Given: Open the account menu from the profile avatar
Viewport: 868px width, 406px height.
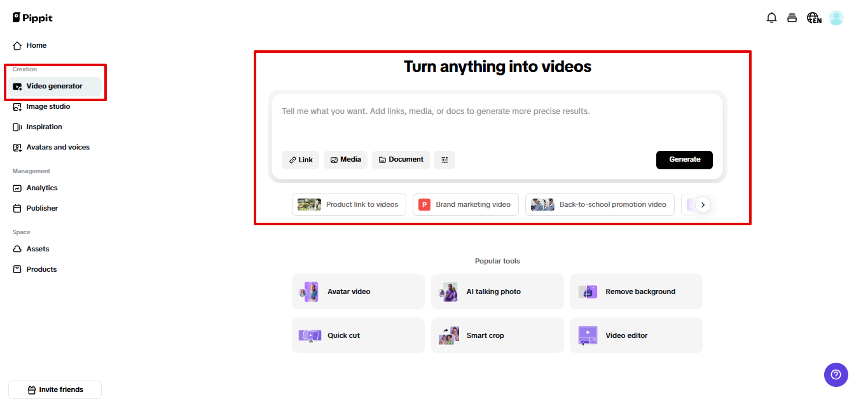Looking at the screenshot, I should (836, 17).
